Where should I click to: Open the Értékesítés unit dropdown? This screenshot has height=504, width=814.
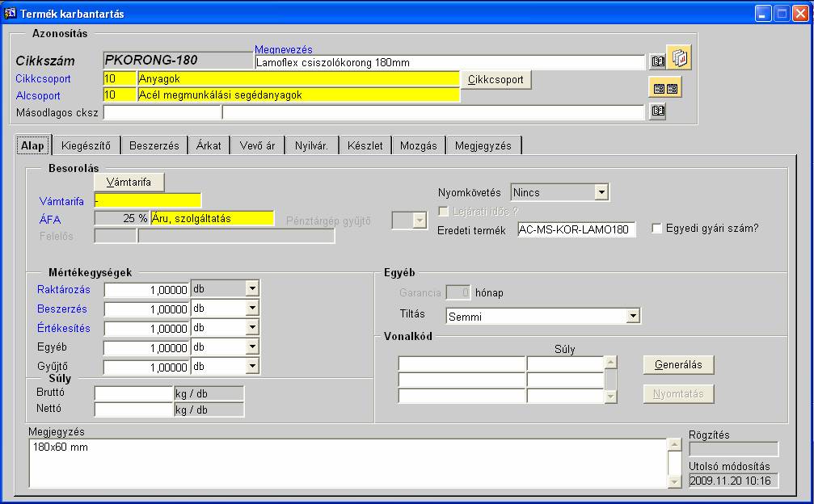pos(251,328)
